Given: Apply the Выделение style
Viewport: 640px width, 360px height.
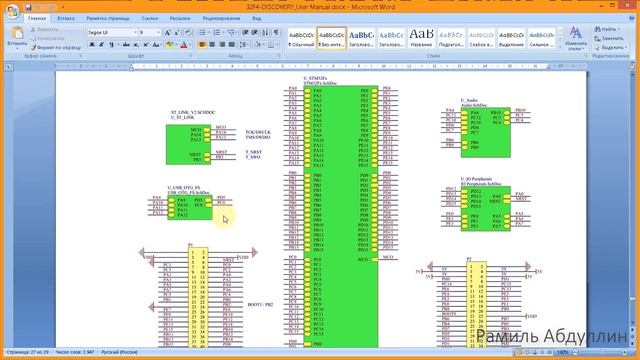Looking at the screenshot, I should [511, 39].
